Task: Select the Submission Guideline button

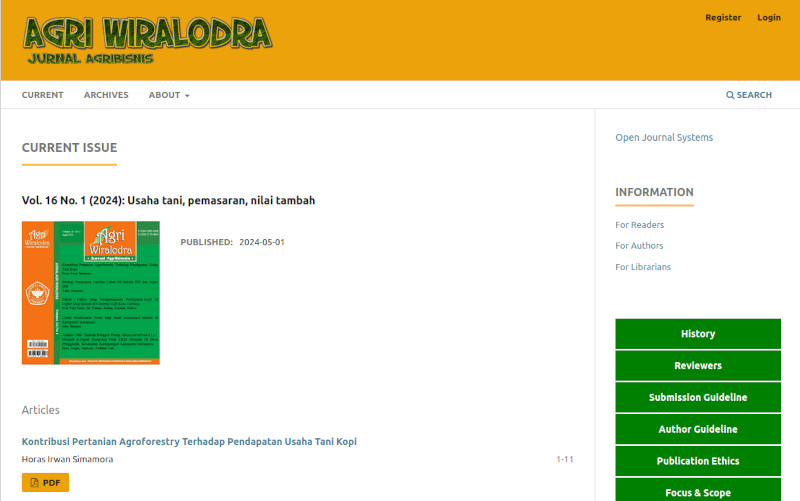Action: (x=698, y=397)
